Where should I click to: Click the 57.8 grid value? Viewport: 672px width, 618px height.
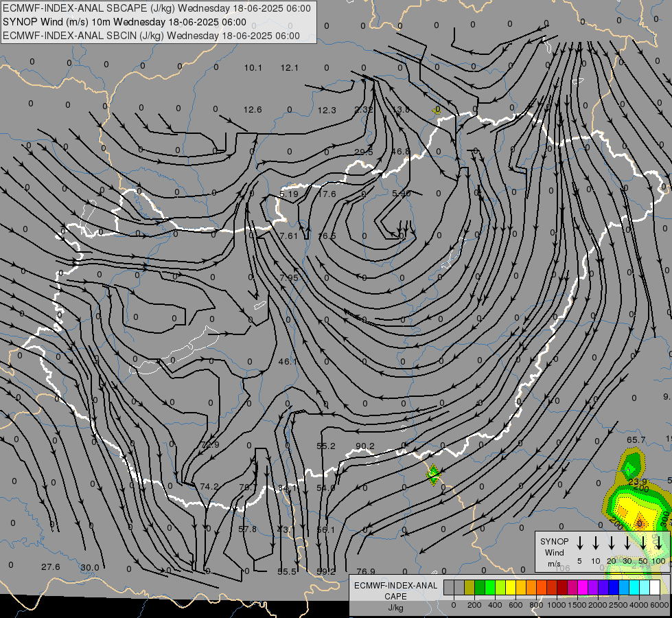pos(247,529)
